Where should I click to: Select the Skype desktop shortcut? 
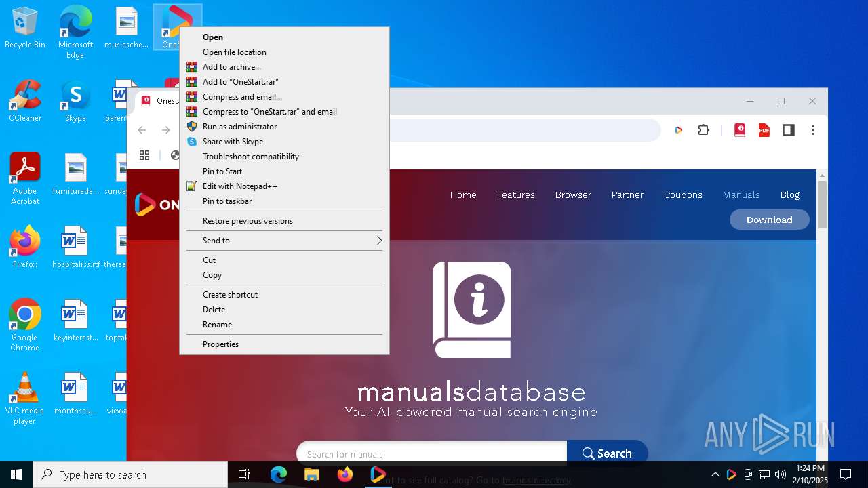(75, 101)
